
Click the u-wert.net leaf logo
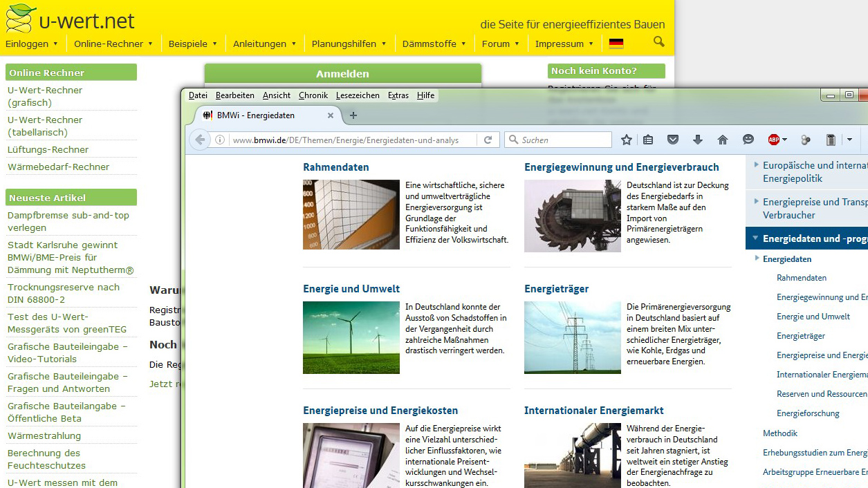(x=21, y=18)
